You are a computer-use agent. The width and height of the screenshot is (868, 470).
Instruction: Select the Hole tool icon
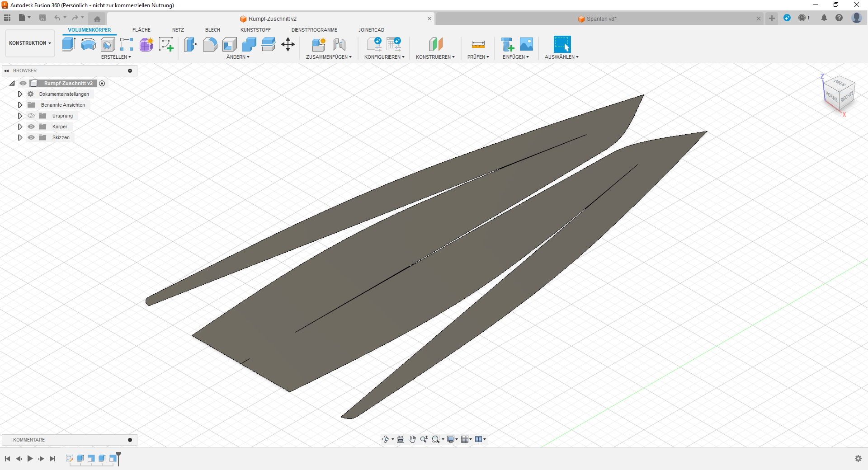pyautogui.click(x=108, y=44)
